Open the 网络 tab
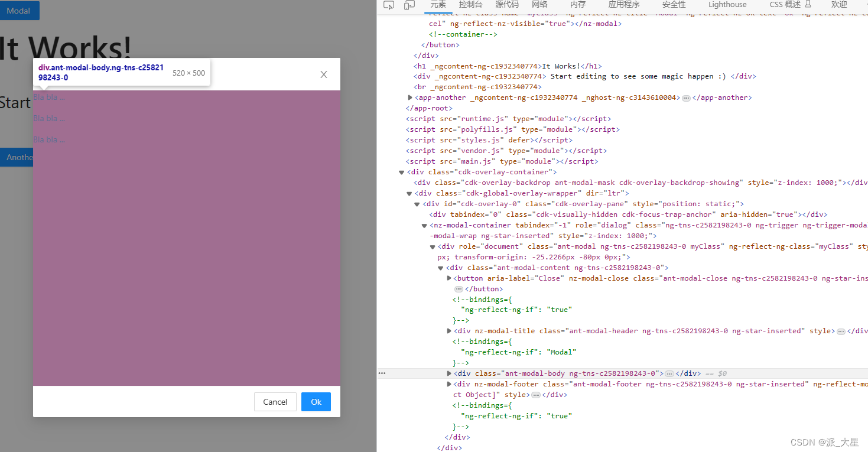 [539, 5]
